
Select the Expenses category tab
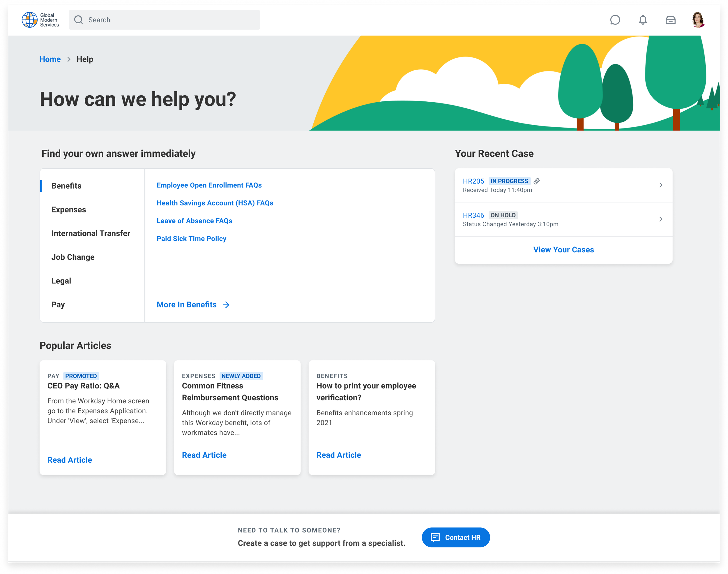(x=68, y=209)
